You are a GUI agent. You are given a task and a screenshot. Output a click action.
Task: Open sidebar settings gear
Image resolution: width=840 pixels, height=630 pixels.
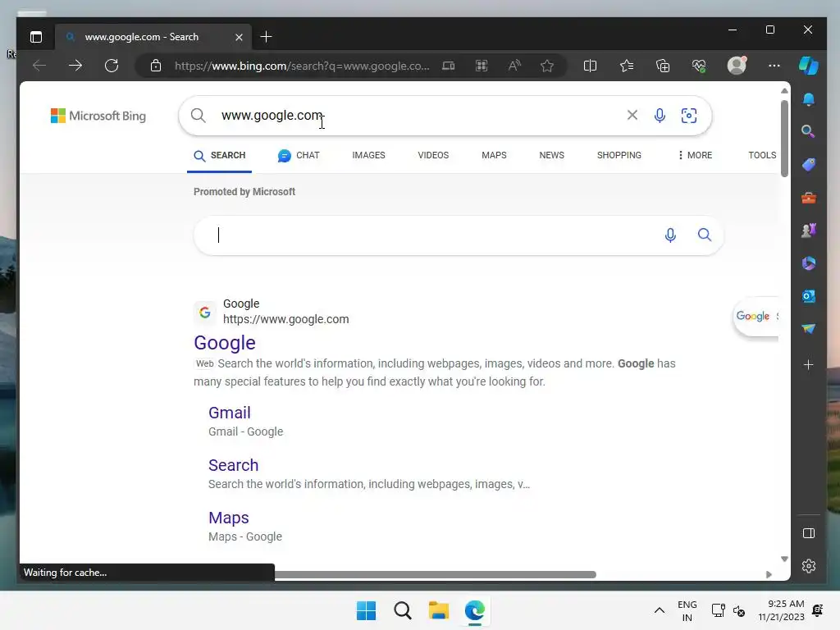(808, 566)
